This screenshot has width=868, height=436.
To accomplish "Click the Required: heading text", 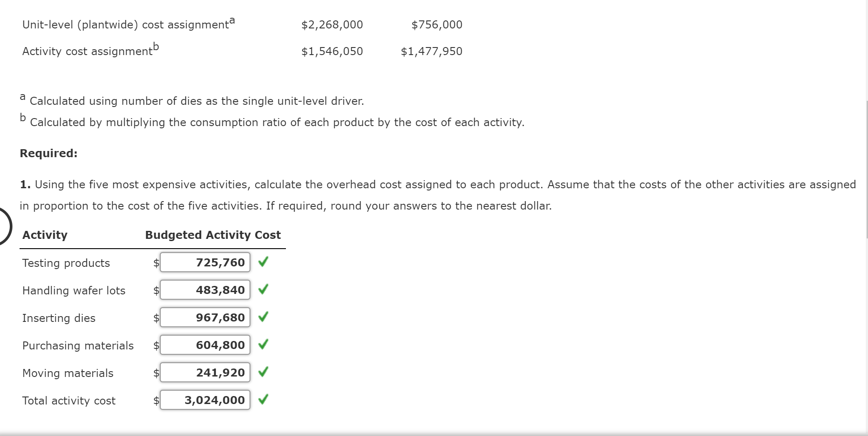I will pos(48,153).
